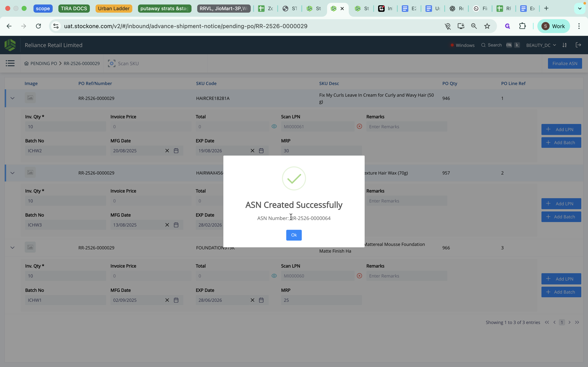Click the Finalize ASN button
Screen dimensions: 588x367
point(565,63)
